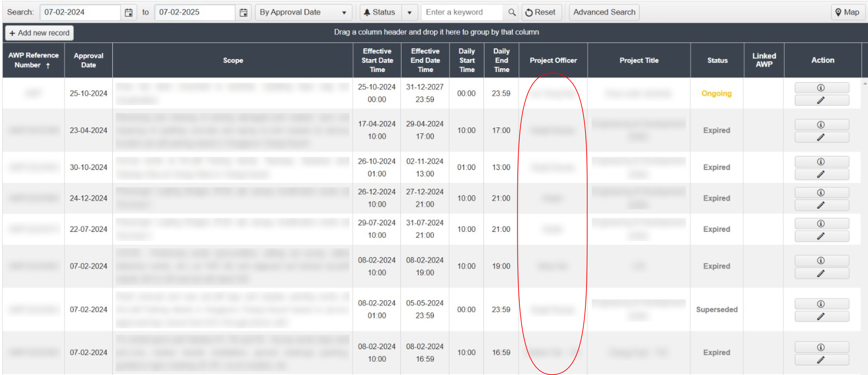Click the Reset button
The image size is (868, 375).
click(x=541, y=13)
